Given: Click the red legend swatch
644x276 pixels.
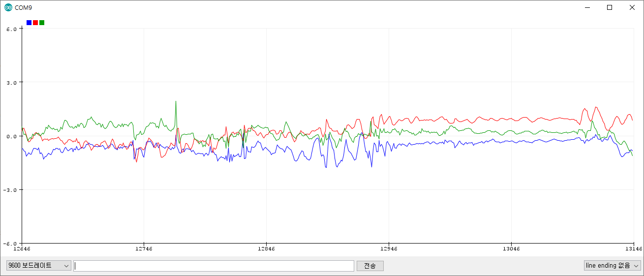Looking at the screenshot, I should [x=35, y=23].
